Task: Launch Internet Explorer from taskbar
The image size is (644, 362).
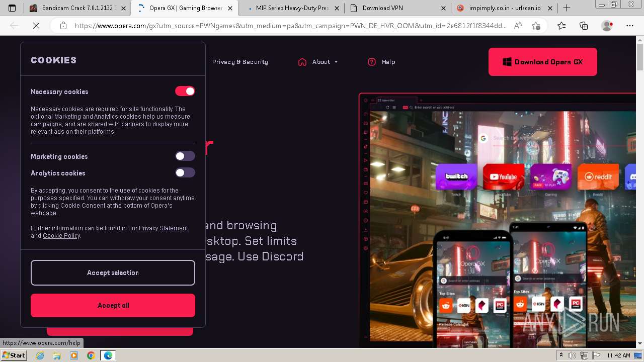Action: coord(40,355)
